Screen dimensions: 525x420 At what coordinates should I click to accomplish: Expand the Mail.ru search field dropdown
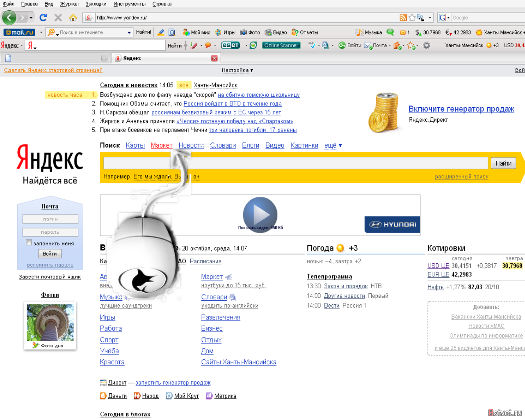(129, 32)
